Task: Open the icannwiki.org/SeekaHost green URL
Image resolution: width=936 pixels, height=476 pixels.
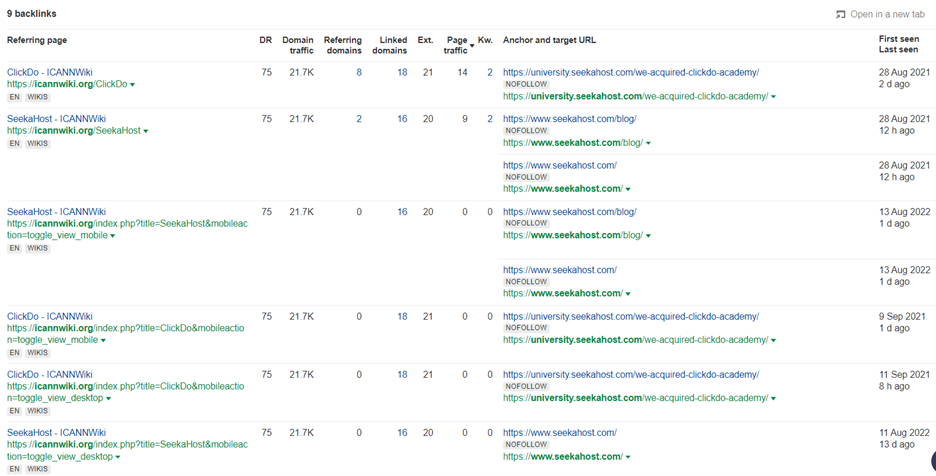Action: (74, 131)
